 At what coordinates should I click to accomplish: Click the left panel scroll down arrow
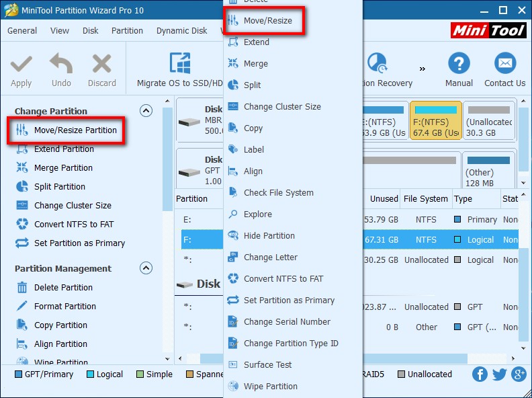[x=167, y=358]
